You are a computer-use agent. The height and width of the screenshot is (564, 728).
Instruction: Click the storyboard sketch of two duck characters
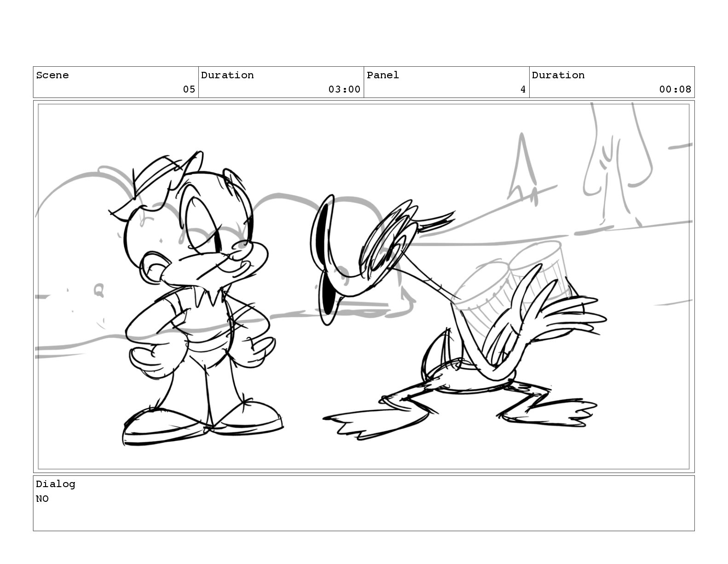pos(364,286)
